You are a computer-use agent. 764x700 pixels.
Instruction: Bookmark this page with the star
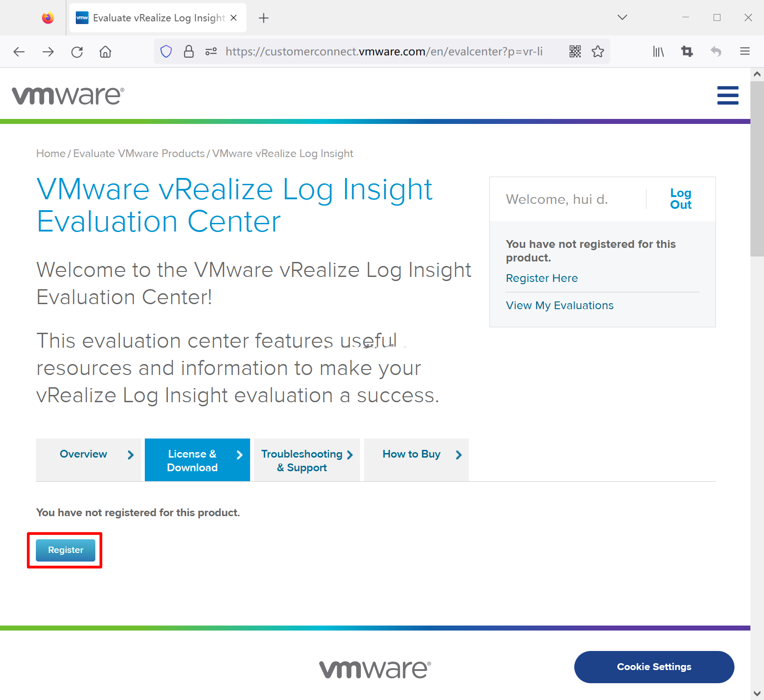pos(598,52)
